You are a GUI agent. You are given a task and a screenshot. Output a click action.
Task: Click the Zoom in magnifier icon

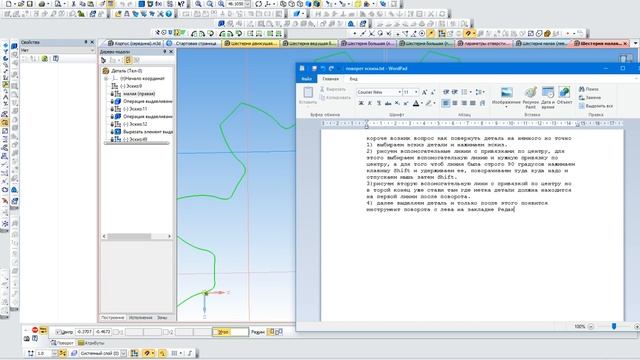(198, 4)
